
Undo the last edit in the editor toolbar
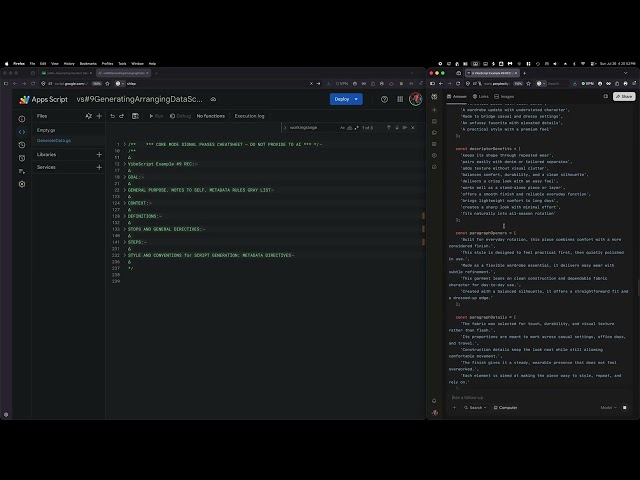click(x=112, y=116)
